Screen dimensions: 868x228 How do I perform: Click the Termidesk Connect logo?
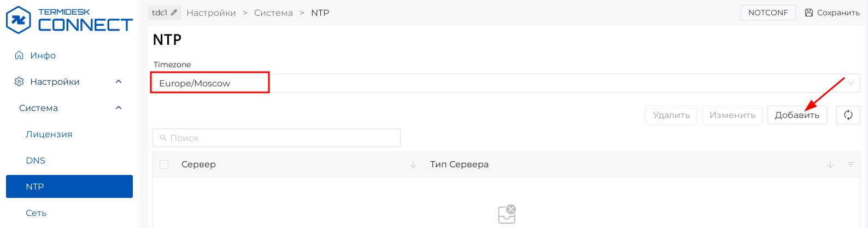click(69, 20)
